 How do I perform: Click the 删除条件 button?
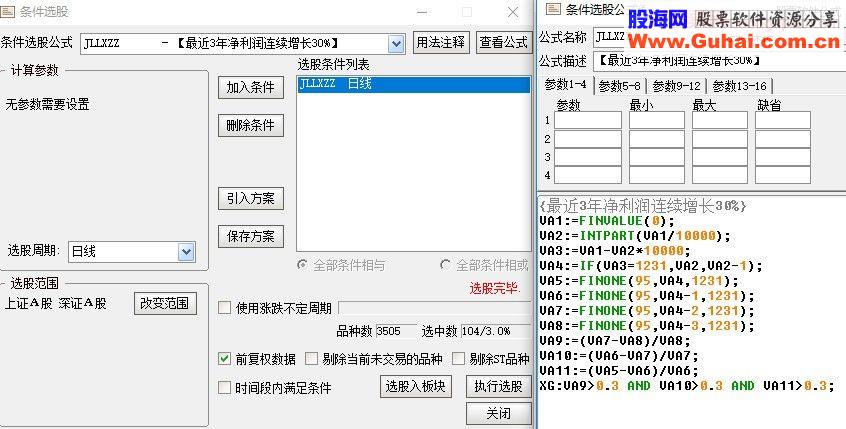[251, 126]
